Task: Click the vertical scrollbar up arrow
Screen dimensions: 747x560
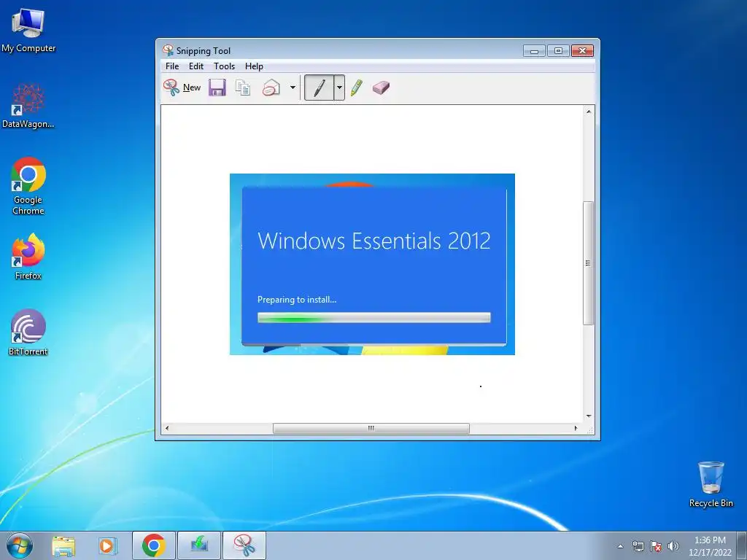Action: click(x=589, y=112)
